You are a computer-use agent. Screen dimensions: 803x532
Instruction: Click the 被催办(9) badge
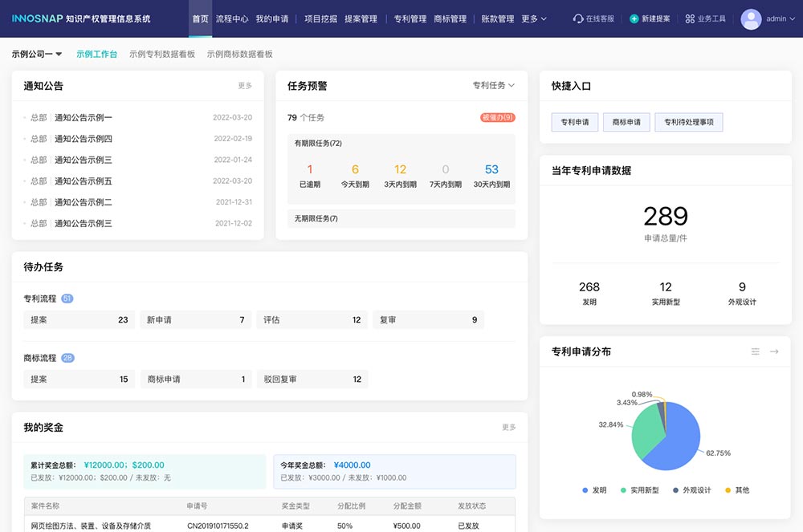(x=498, y=117)
